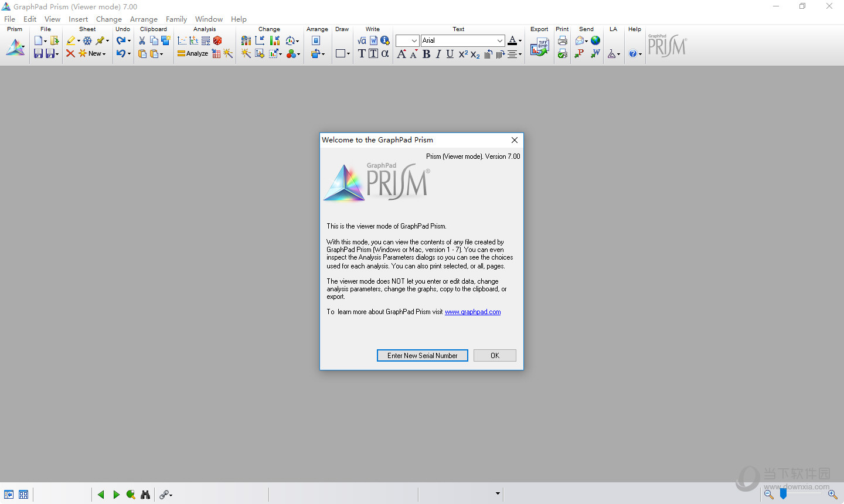
Task: Expand the Help question mark dropdown
Action: tap(640, 54)
